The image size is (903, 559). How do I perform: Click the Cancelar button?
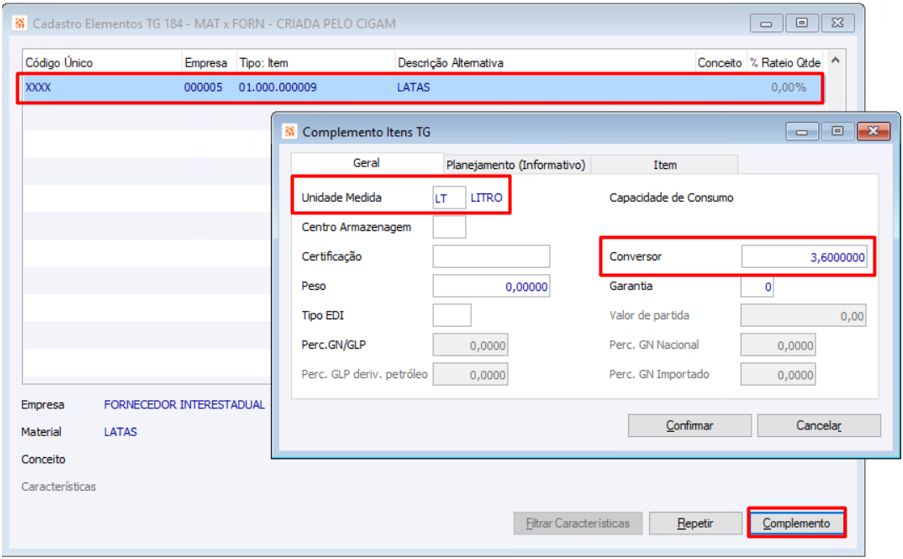[x=818, y=425]
